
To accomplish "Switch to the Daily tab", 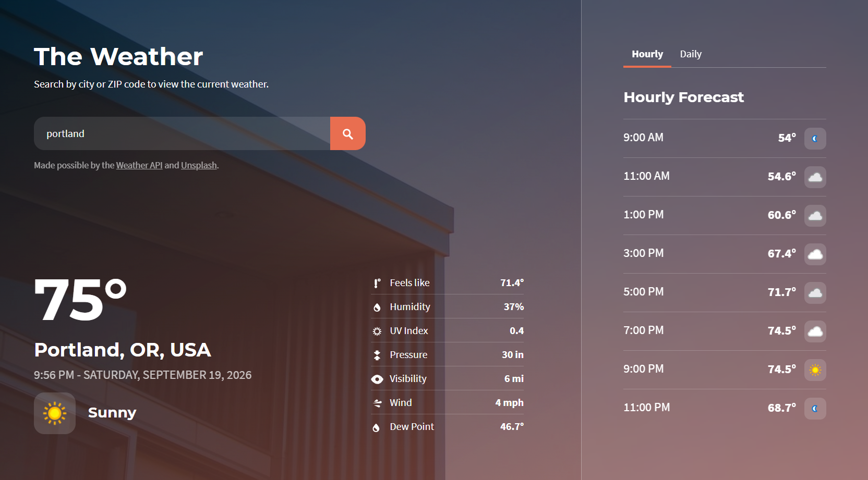I will [x=691, y=54].
